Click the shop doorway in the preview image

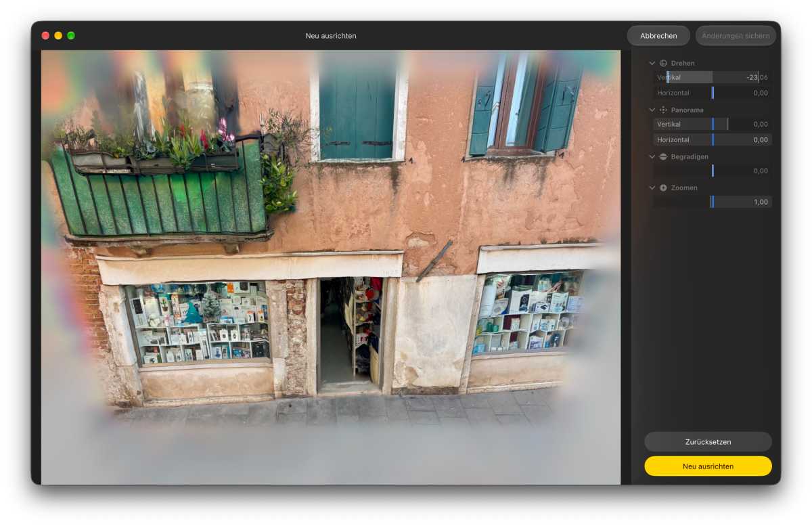[x=350, y=334]
